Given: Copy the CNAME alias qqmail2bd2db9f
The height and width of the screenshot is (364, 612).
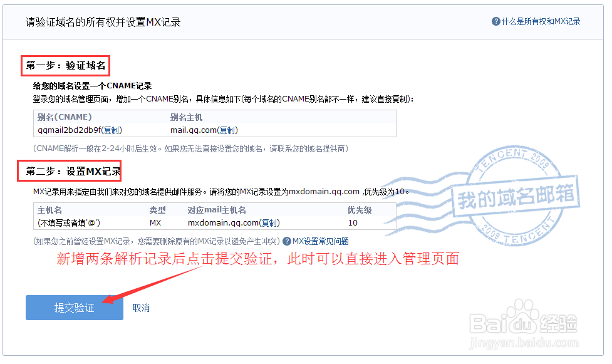Looking at the screenshot, I should pyautogui.click(x=112, y=130).
